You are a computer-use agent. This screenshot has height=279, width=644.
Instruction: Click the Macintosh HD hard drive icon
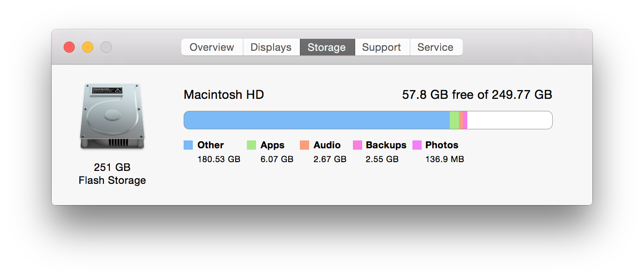[x=112, y=116]
